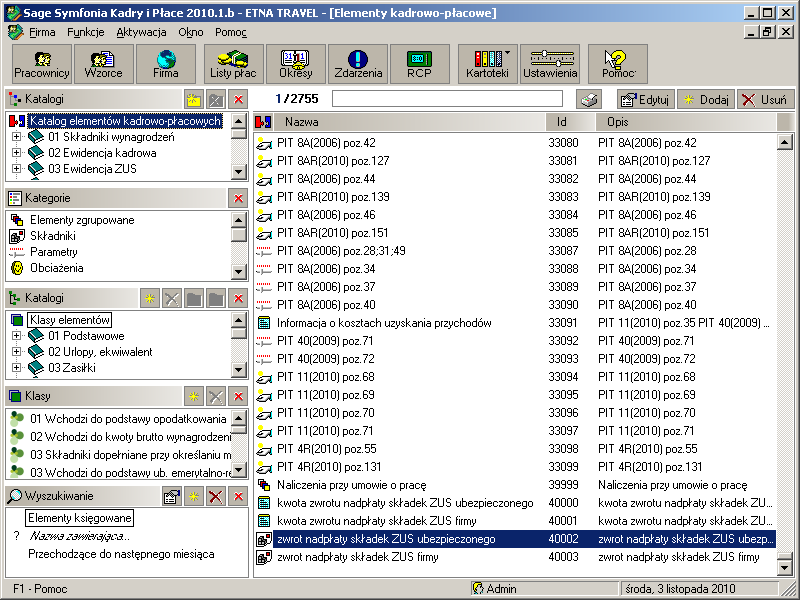Open the Pomoc menu

tap(231, 32)
